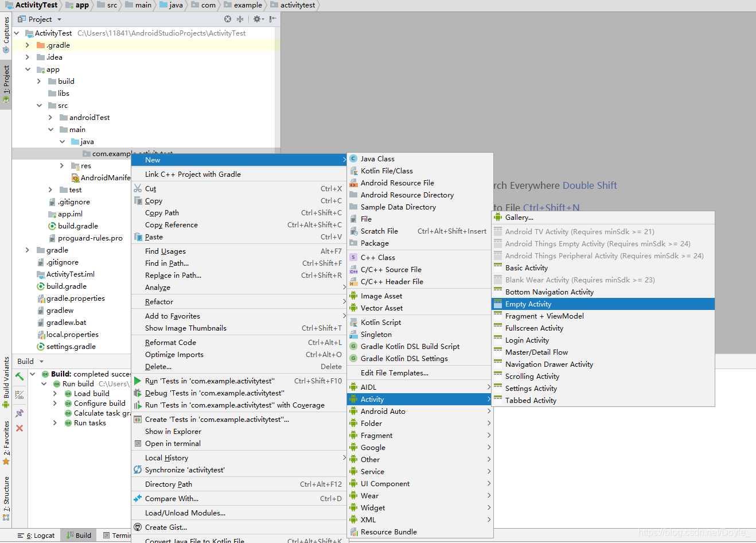The image size is (756, 543).
Task: Hide the Project panel with the hide icon
Action: pos(273,19)
